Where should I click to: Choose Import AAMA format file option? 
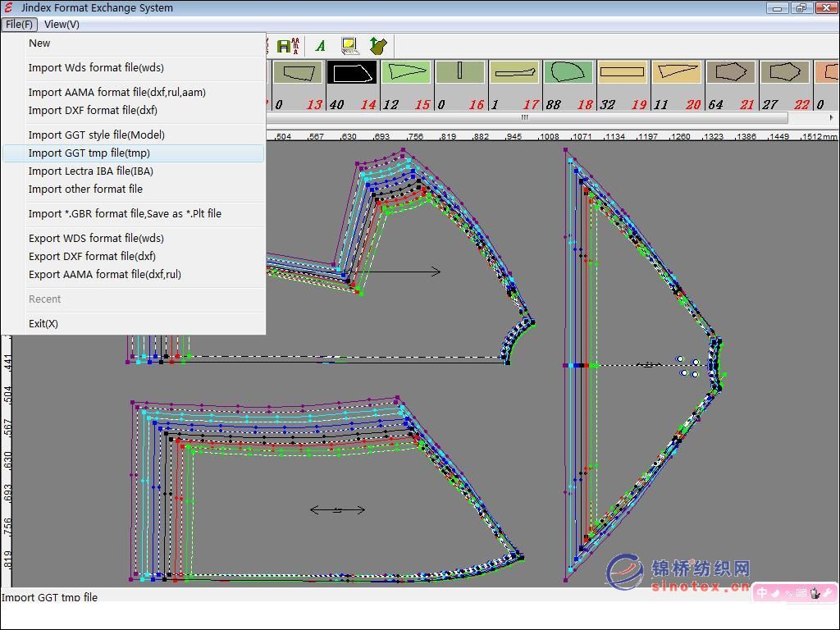point(117,93)
